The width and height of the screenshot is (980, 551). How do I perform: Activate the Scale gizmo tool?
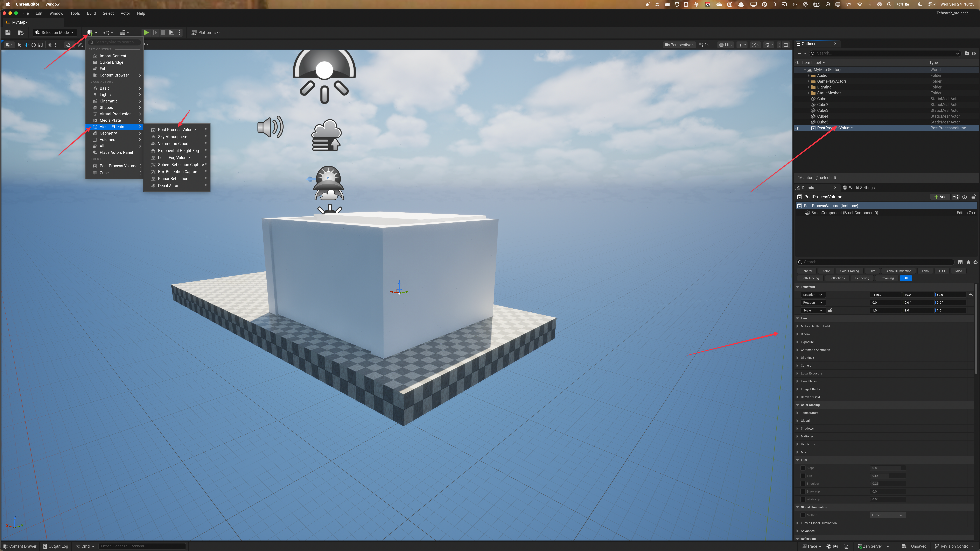40,45
